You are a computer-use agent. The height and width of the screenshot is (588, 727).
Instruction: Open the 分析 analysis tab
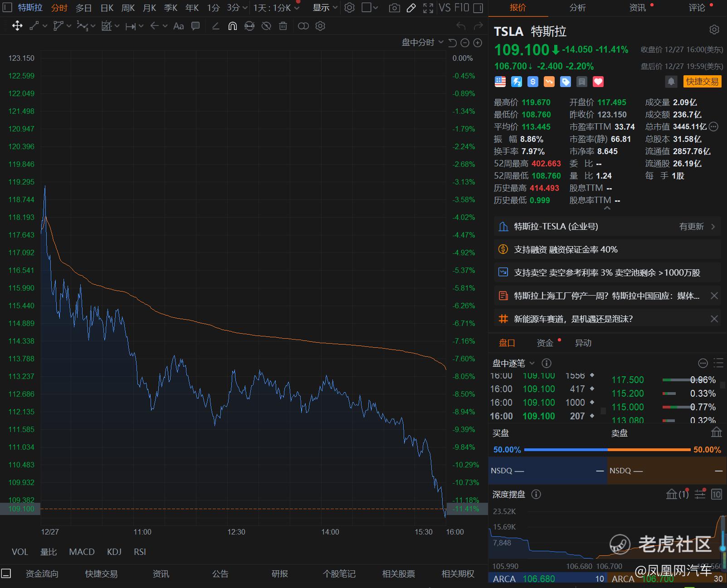pos(577,8)
